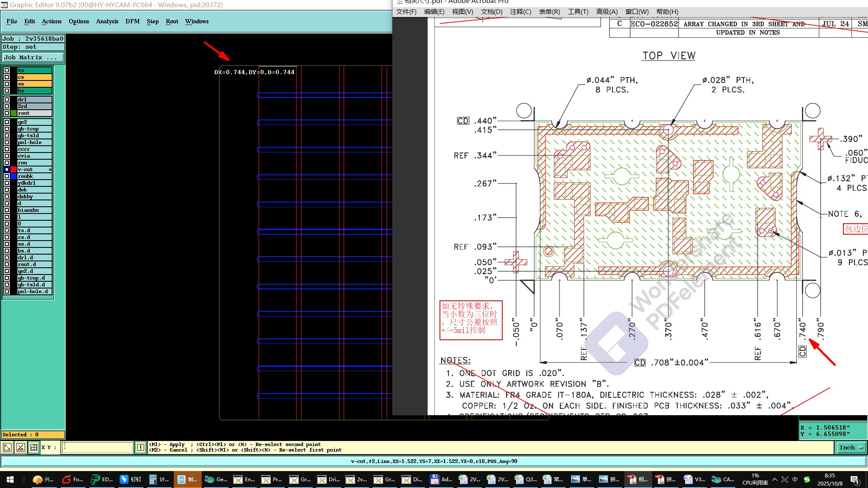Click the exclamation mark icon beside XY field

[141, 447]
